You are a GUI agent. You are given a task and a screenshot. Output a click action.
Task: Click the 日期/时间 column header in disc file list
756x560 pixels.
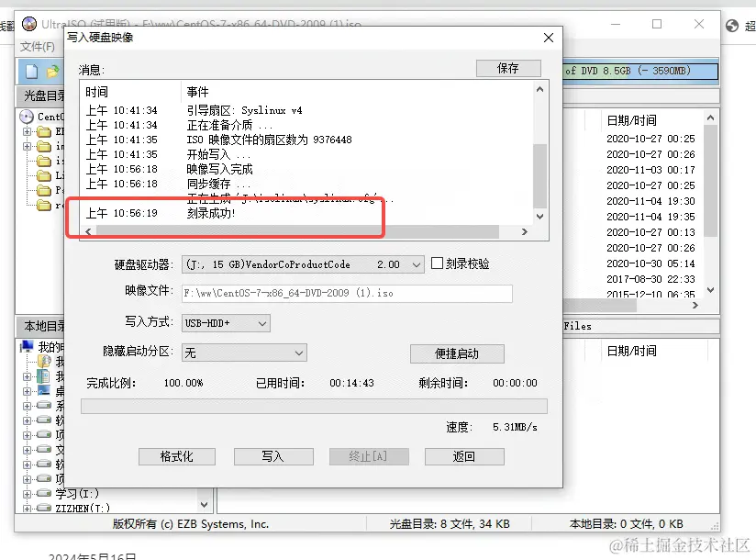631,120
